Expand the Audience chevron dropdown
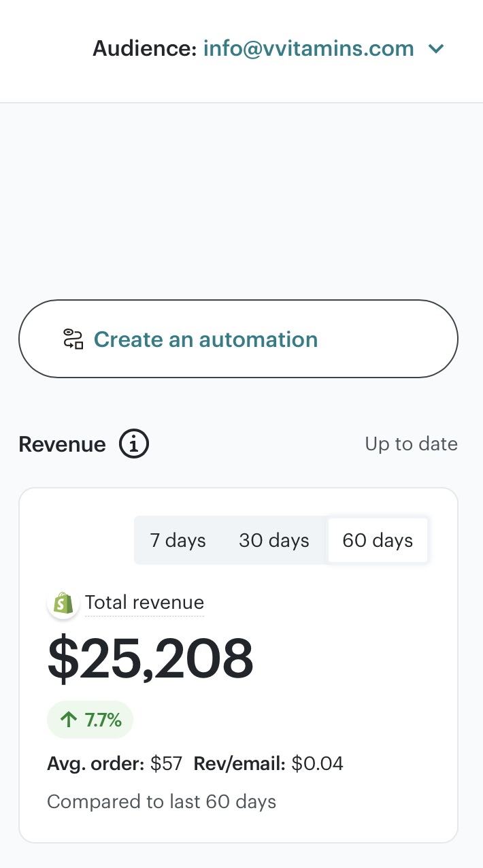 pyautogui.click(x=435, y=49)
